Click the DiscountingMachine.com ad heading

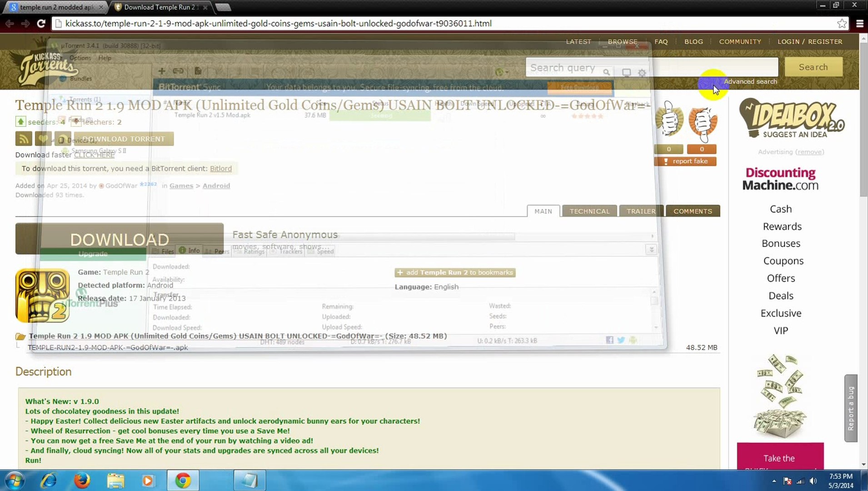780,179
